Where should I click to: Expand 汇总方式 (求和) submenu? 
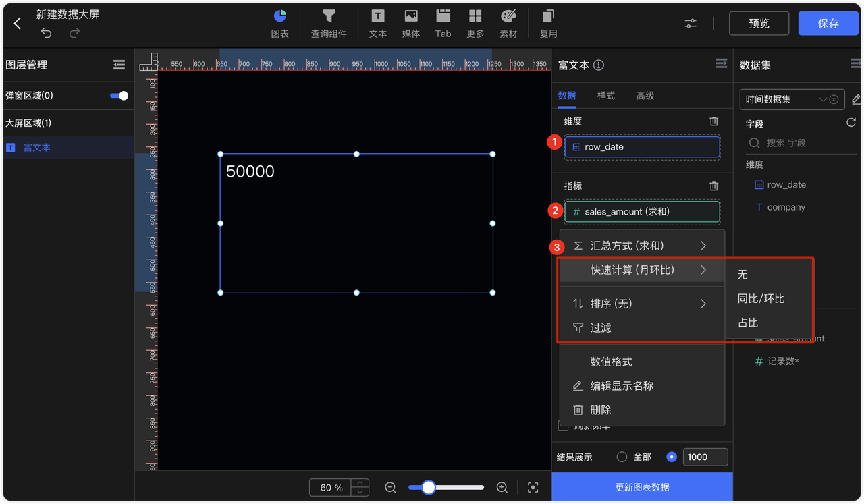pos(642,246)
